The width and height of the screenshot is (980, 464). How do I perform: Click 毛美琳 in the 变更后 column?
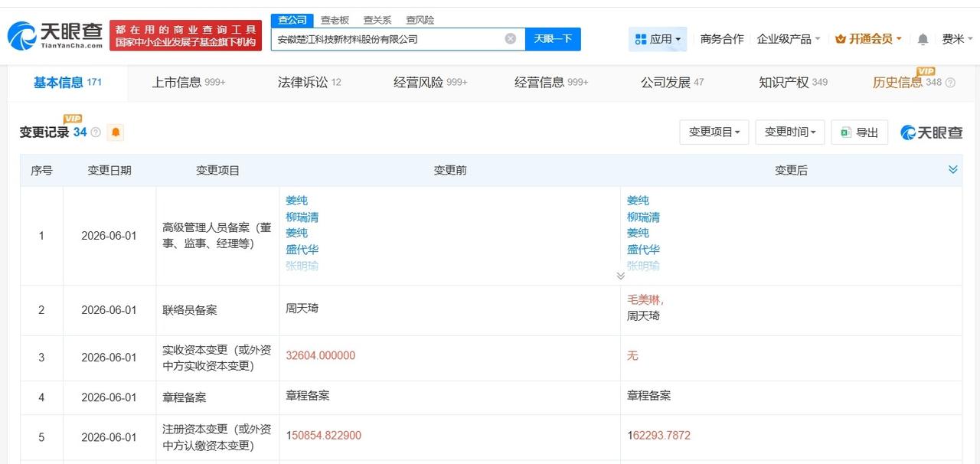pyautogui.click(x=643, y=299)
